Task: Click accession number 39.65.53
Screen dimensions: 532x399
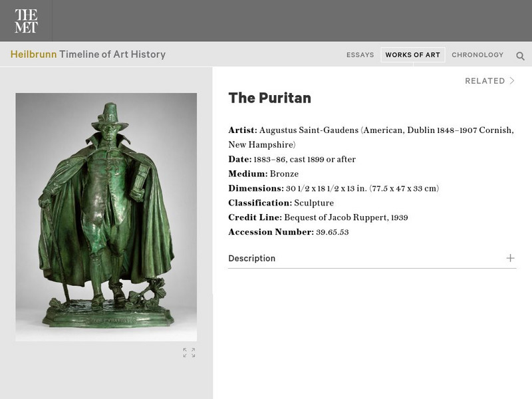Action: point(332,232)
